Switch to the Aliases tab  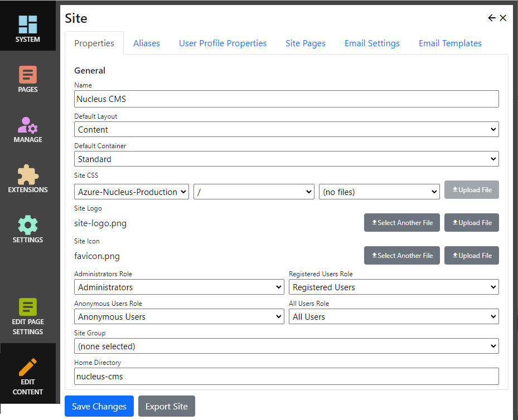147,43
